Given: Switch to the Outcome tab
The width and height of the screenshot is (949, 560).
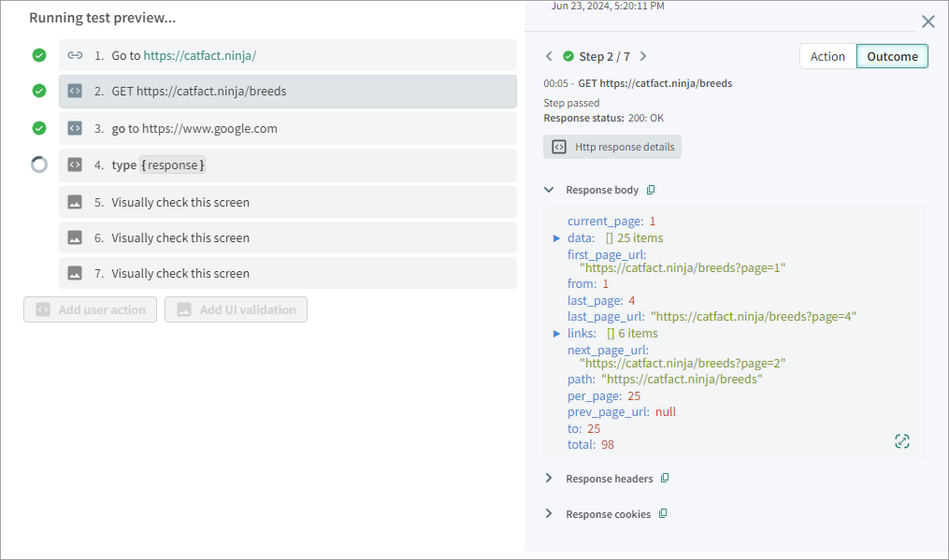Looking at the screenshot, I should coord(892,56).
